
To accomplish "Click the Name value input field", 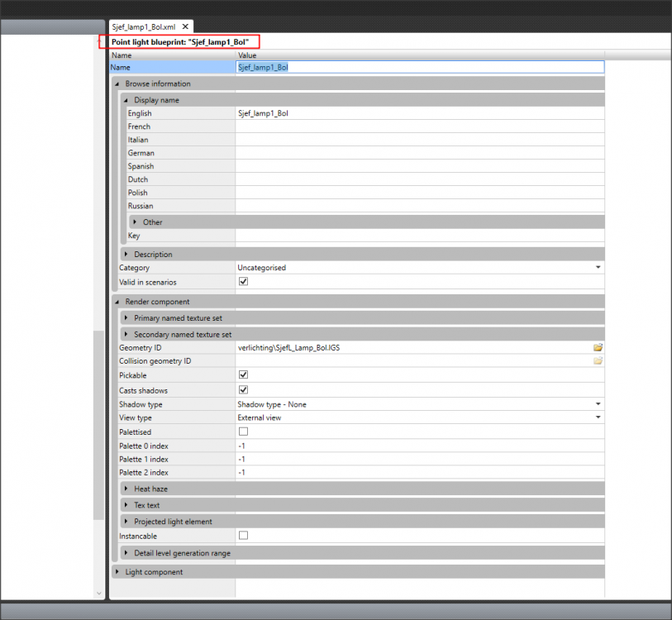I will click(x=419, y=67).
